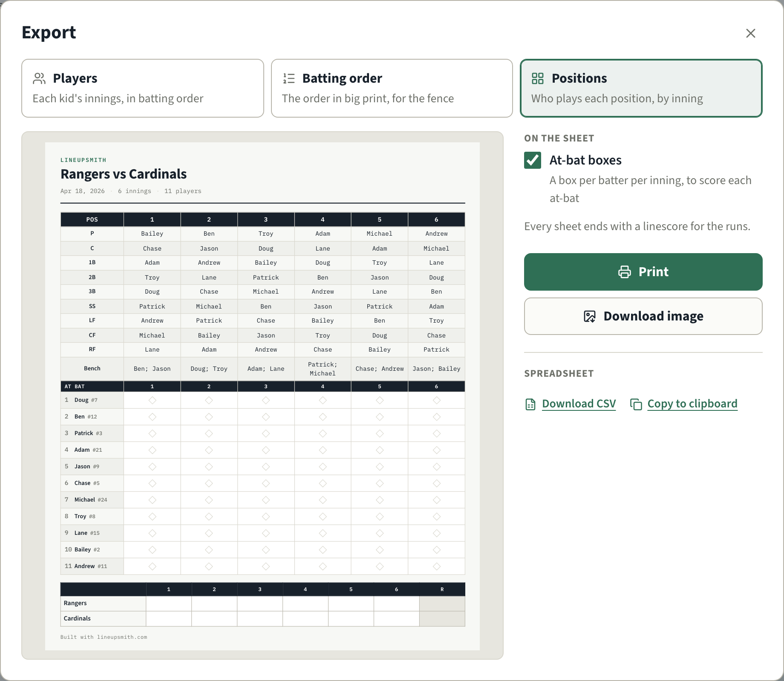Click the Players people icon
Viewport: 784px width, 681px height.
click(39, 78)
